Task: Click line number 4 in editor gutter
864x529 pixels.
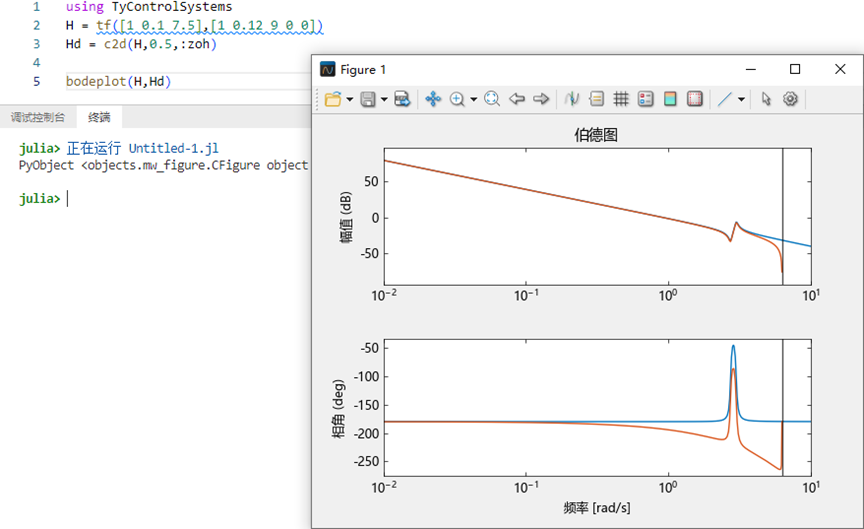Action: tap(36, 62)
